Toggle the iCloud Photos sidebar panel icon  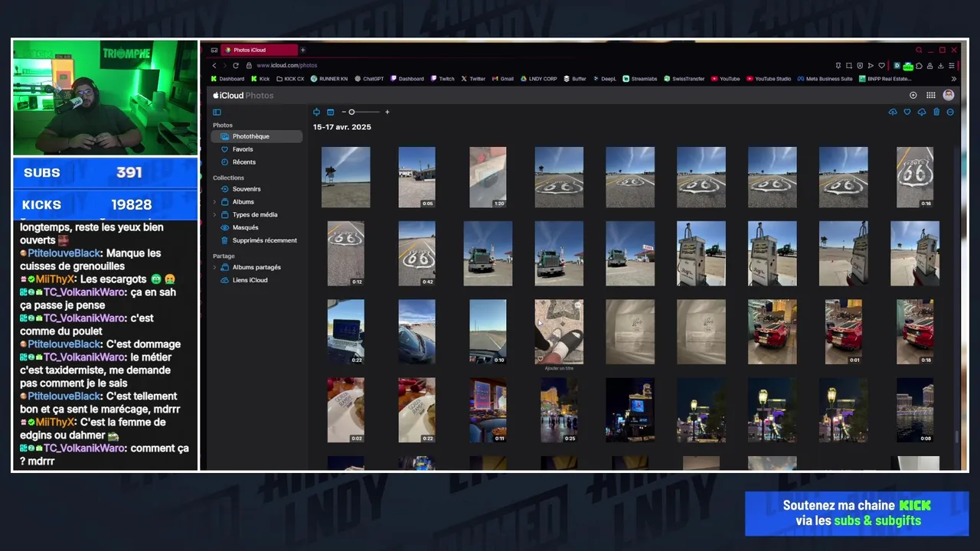click(x=217, y=112)
